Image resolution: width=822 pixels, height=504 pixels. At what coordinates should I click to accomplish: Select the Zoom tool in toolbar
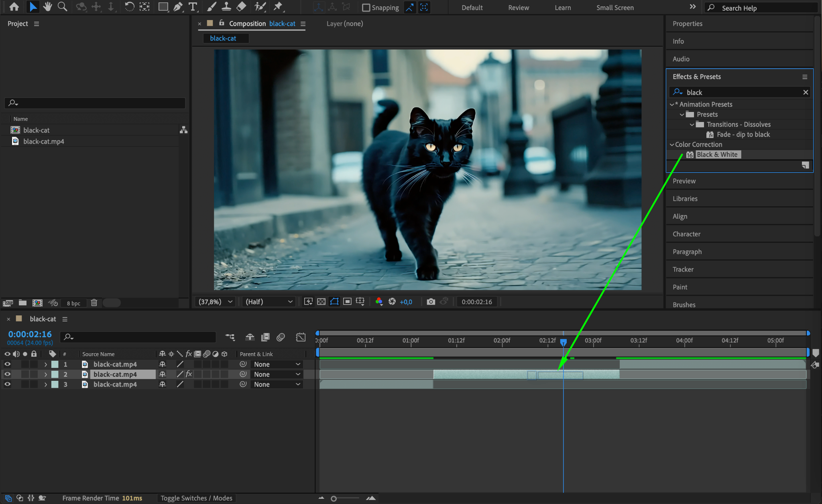[62, 7]
